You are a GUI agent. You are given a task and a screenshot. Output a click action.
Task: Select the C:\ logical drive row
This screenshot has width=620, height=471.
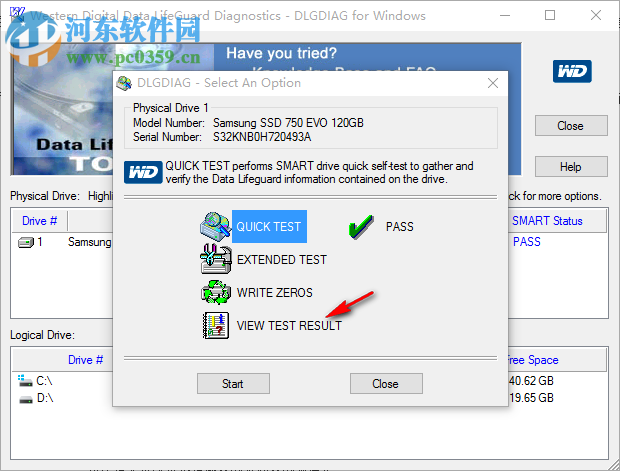click(x=63, y=381)
